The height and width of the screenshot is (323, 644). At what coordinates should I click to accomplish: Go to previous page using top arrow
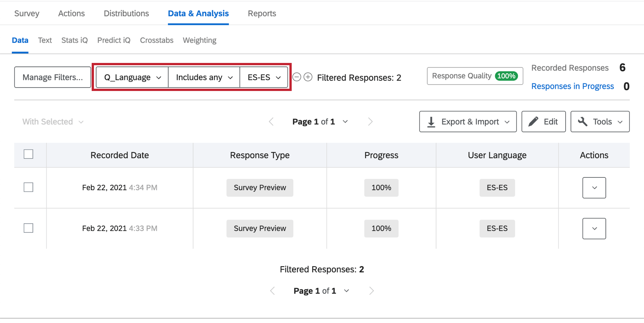[271, 122]
